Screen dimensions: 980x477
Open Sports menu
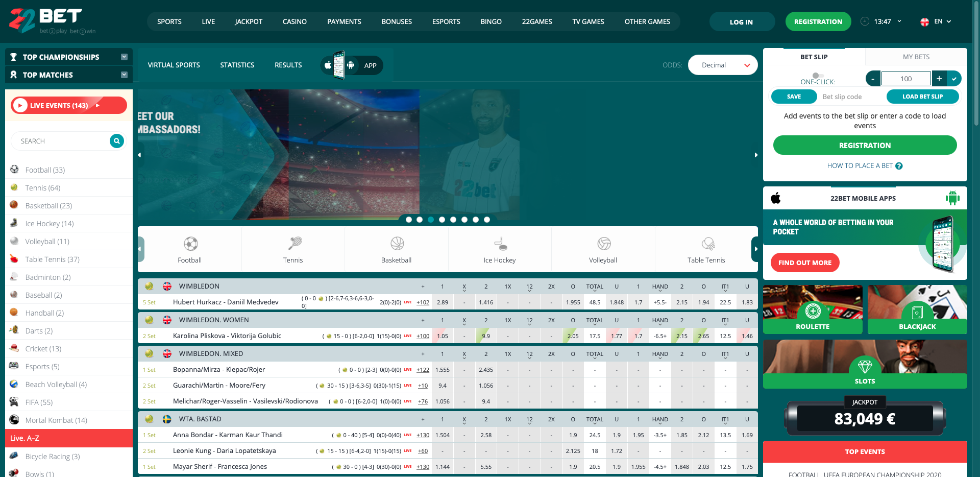coord(169,21)
